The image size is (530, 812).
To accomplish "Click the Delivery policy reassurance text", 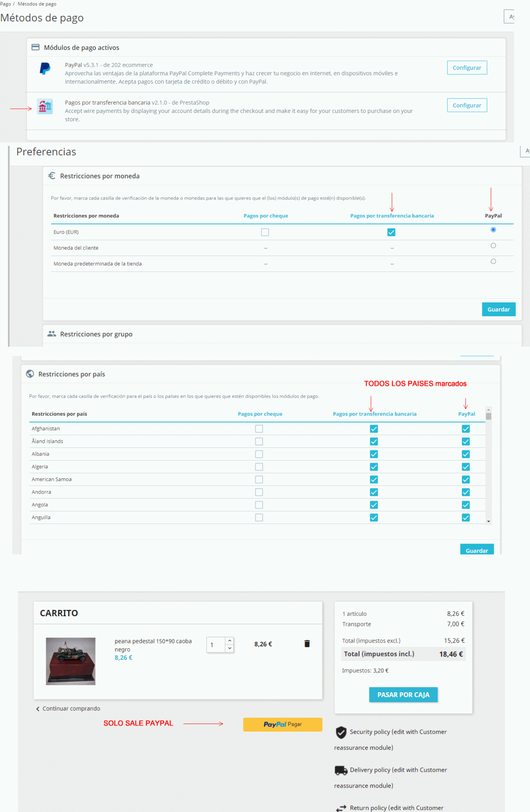I will [x=391, y=778].
